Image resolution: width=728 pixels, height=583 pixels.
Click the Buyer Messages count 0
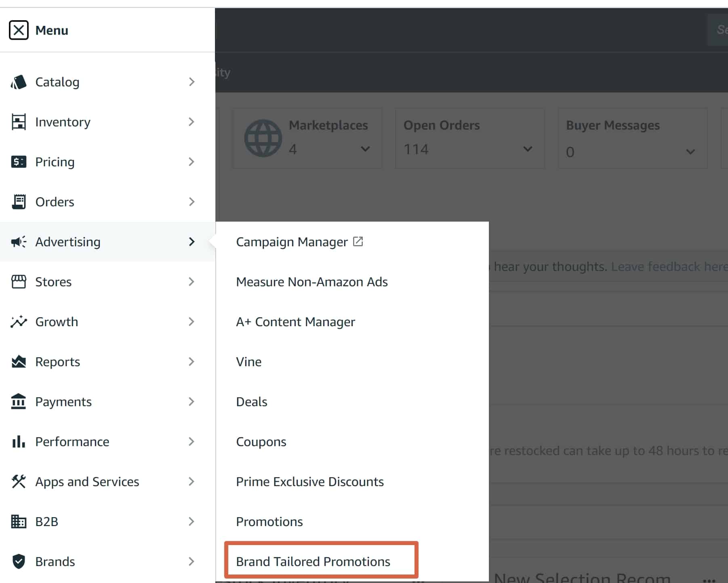[570, 152]
